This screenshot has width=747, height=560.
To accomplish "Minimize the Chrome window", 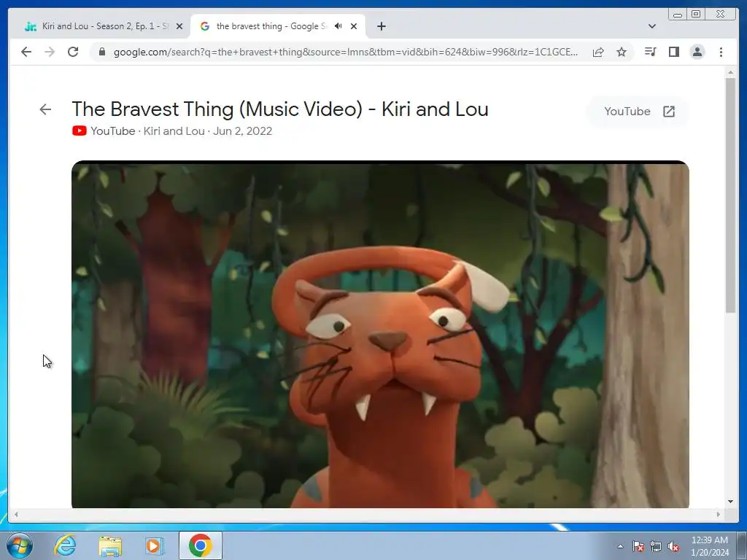I will coord(678,15).
